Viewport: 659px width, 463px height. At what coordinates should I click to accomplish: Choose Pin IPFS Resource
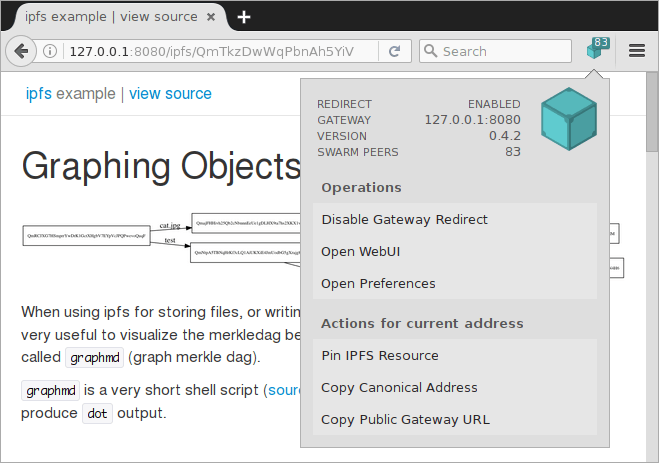455,355
